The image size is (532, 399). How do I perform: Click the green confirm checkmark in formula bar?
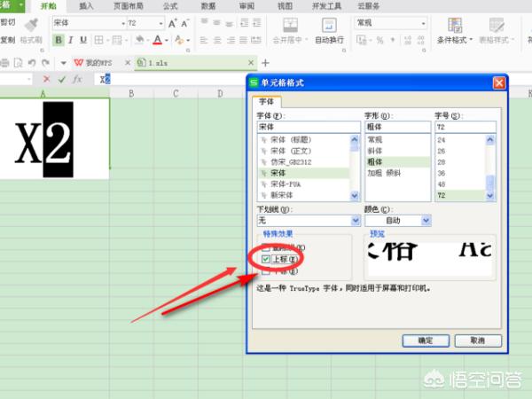62,79
